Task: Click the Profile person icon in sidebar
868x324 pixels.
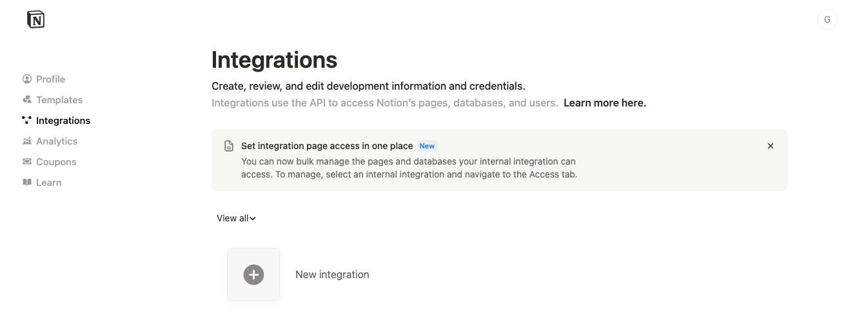Action: [27, 79]
